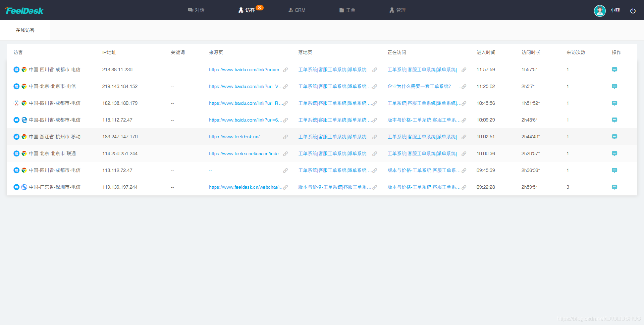The height and width of the screenshot is (325, 644).
Task: Open chat with visitor 218.88.11.230 via chat icon
Action: tap(614, 69)
